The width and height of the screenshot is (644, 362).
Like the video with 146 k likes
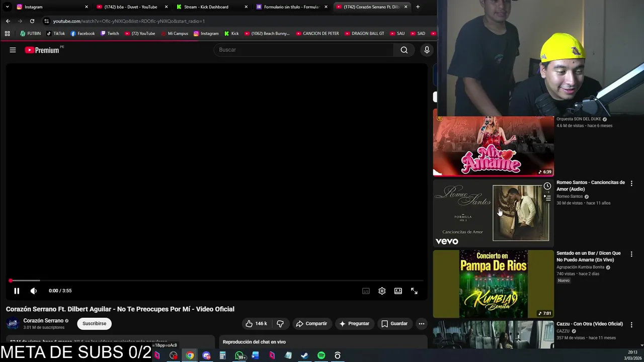tap(256, 323)
